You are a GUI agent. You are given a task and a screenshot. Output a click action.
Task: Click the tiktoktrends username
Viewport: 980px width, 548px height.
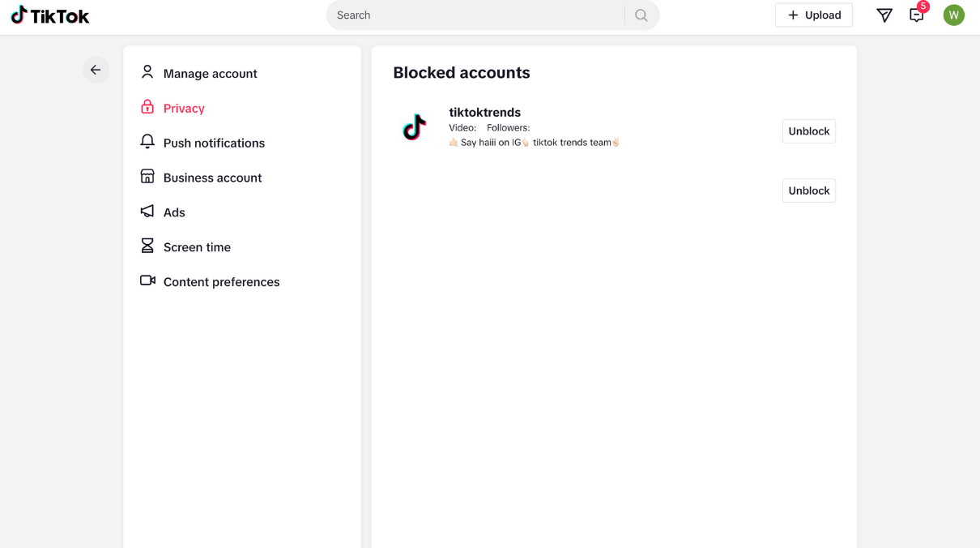[x=484, y=112]
